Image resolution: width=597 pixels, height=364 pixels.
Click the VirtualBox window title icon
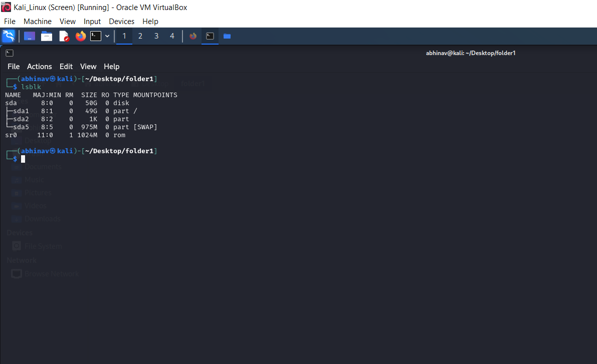pos(6,7)
